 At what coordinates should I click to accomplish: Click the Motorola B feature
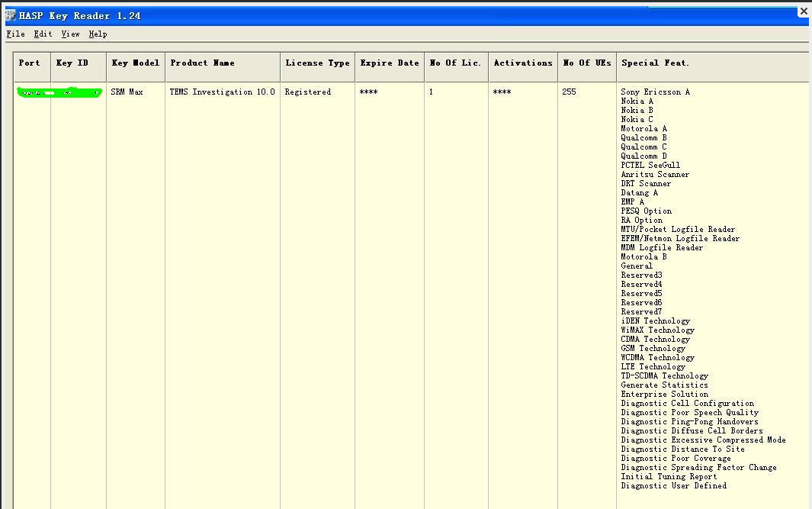pyautogui.click(x=644, y=256)
